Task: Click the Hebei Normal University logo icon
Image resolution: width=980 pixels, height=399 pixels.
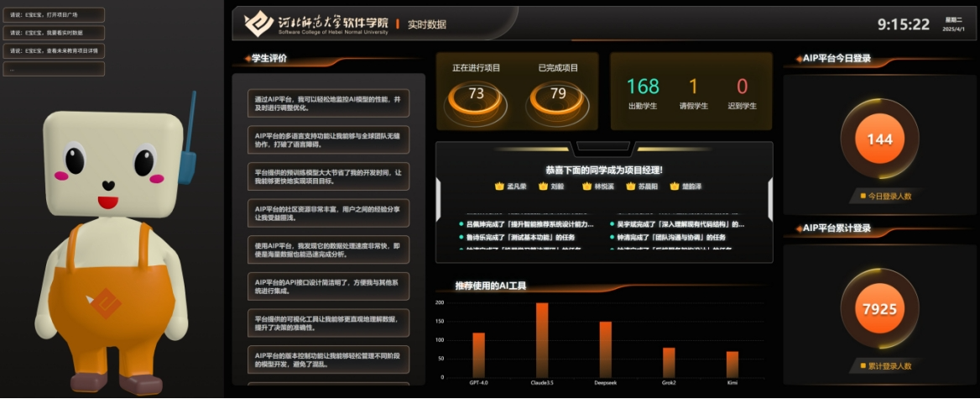Action: click(x=259, y=24)
